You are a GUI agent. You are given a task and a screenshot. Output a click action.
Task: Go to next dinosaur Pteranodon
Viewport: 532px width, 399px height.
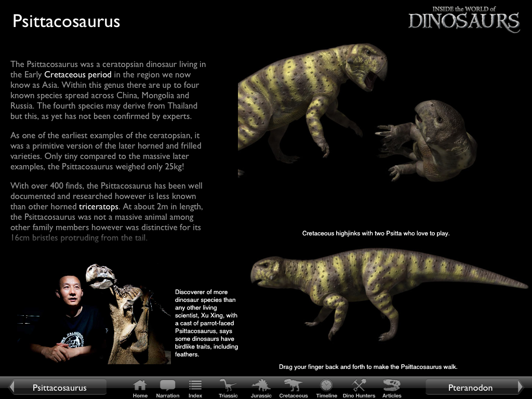[474, 387]
